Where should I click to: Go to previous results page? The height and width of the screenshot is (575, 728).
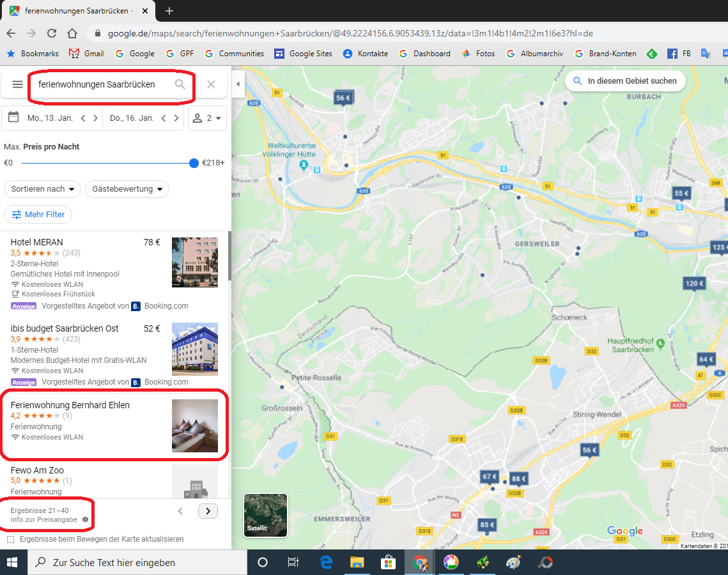(181, 511)
